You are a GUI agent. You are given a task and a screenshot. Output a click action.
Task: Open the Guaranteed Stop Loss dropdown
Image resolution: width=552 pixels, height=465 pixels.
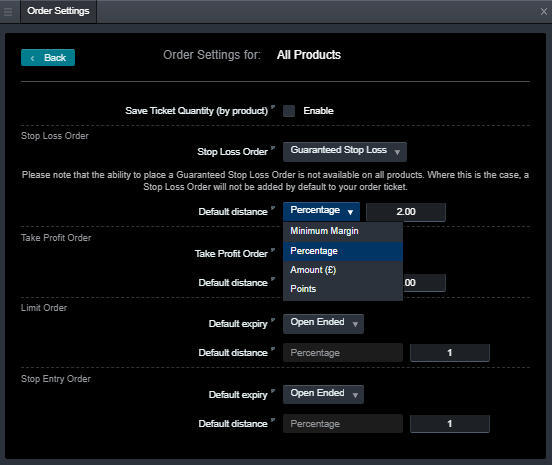coord(345,152)
